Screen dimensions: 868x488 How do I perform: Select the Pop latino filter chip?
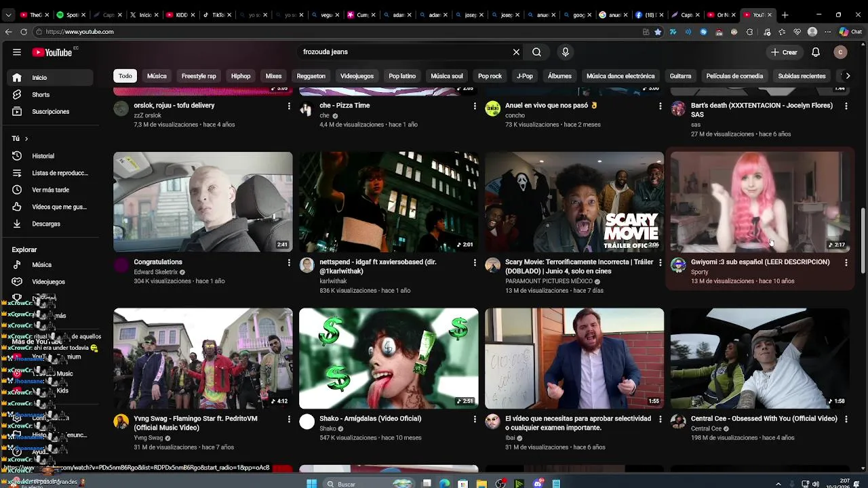(x=402, y=76)
